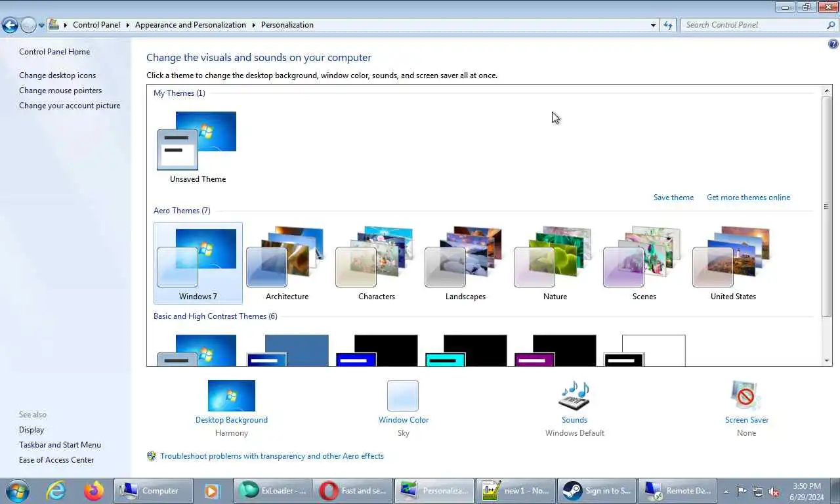The height and width of the screenshot is (504, 840).
Task: Open Change desktop icons
Action: point(57,75)
